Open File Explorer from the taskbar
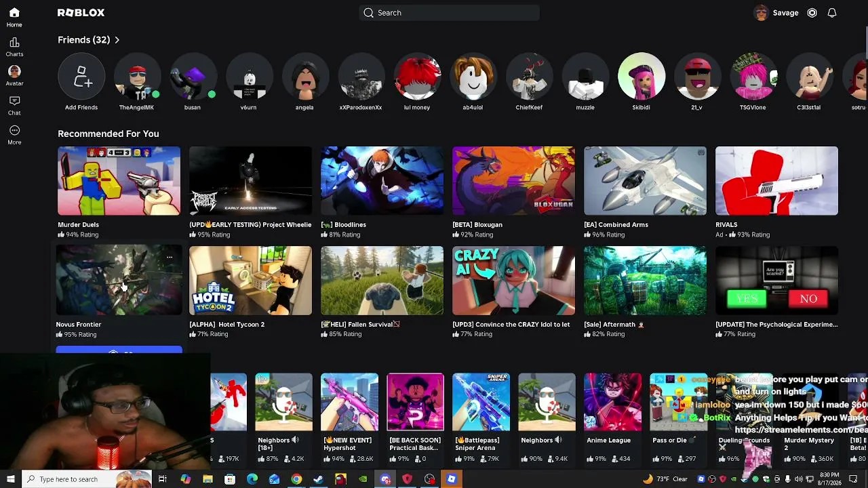The width and height of the screenshot is (868, 488). point(208,479)
